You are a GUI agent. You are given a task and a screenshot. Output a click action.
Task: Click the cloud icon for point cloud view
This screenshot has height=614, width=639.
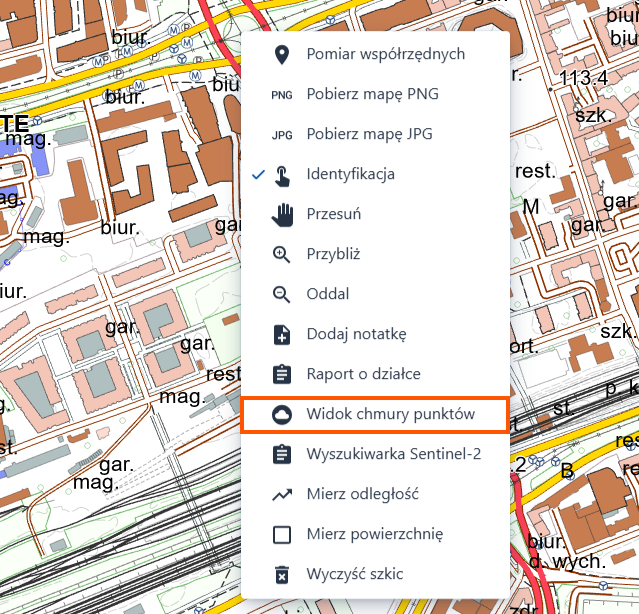(282, 415)
